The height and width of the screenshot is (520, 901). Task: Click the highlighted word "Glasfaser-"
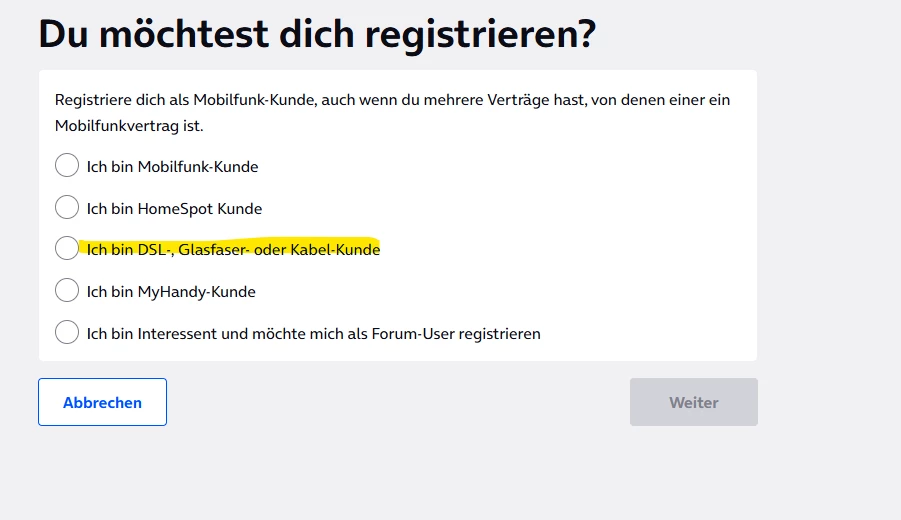214,250
